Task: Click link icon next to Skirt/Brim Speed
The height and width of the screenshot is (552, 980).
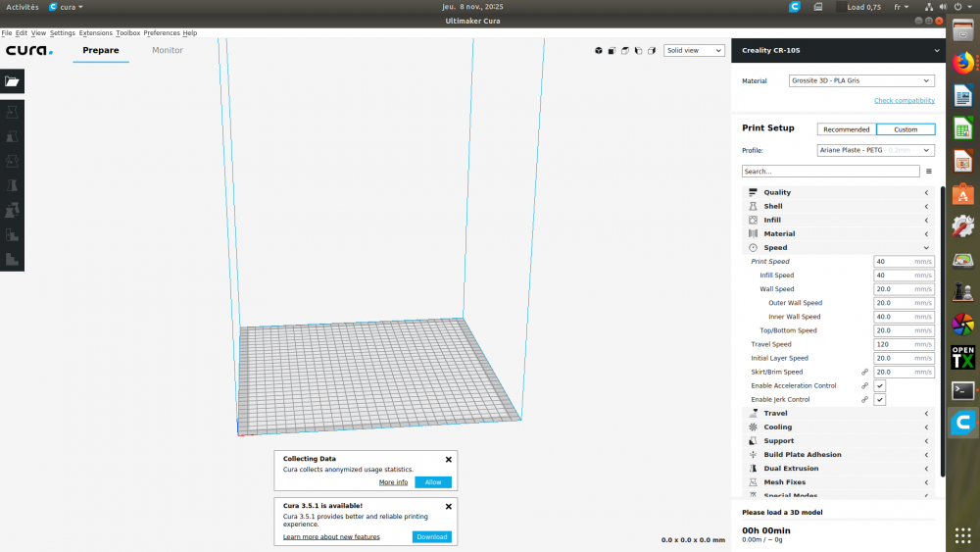Action: coord(865,372)
